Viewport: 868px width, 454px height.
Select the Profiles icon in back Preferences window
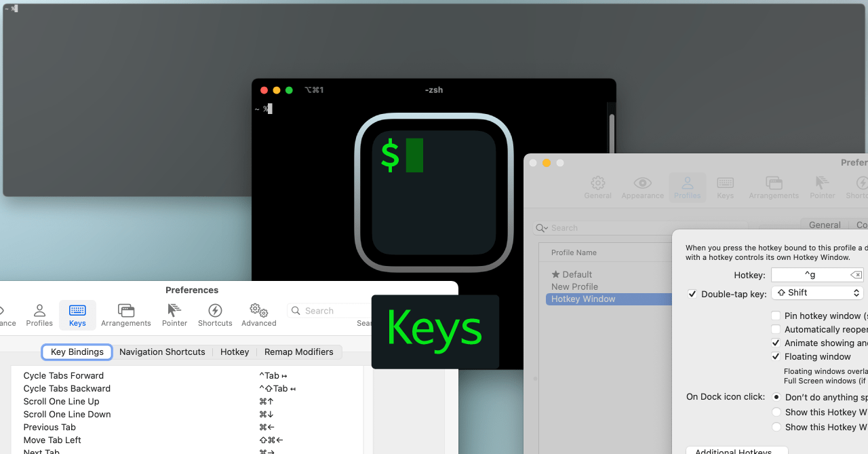click(x=687, y=187)
